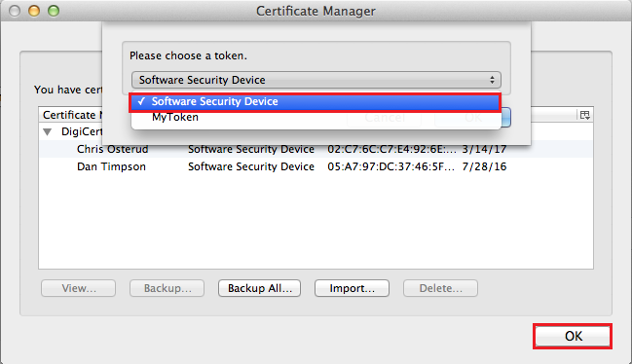This screenshot has height=364, width=632.
Task: Click the checkmark beside Software Security Device
Action: tap(141, 101)
